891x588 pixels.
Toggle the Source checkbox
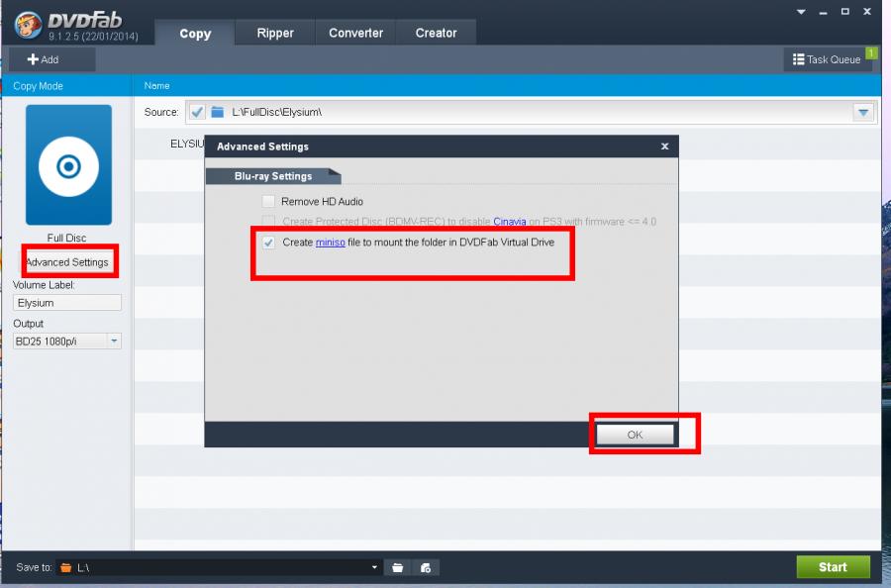click(197, 112)
